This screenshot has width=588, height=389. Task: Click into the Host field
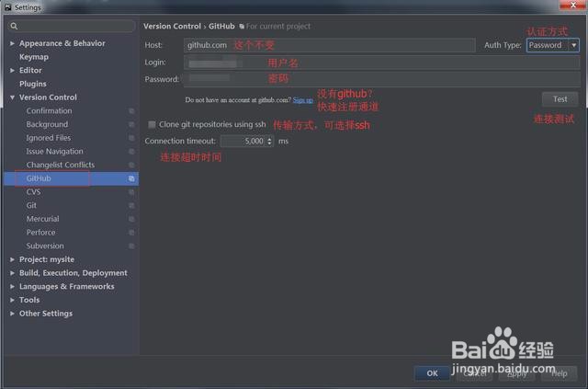point(330,45)
